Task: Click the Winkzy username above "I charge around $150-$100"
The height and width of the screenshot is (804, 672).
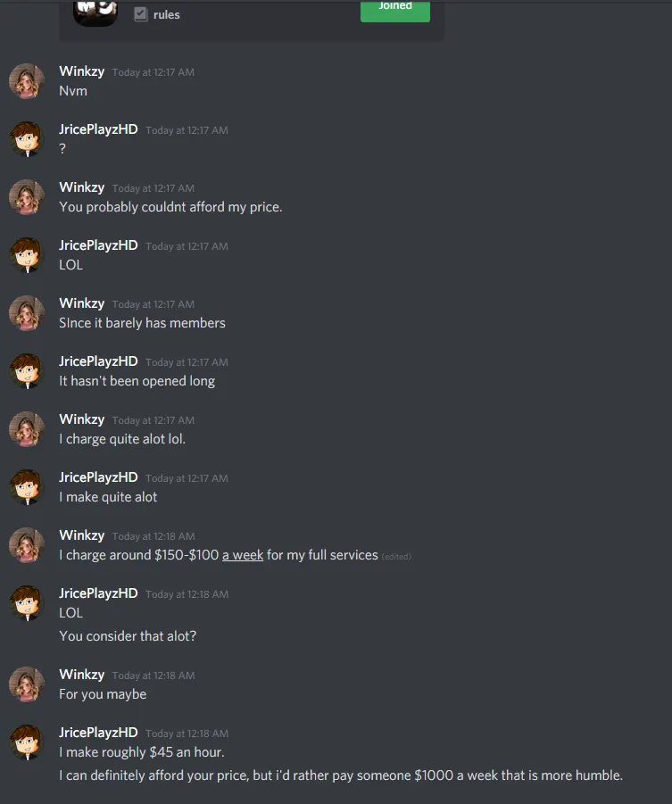Action: click(x=81, y=535)
